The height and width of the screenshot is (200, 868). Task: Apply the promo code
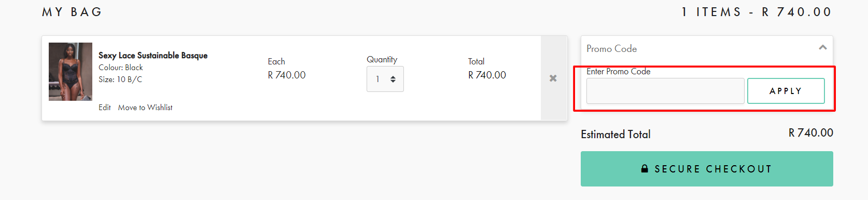tap(786, 91)
